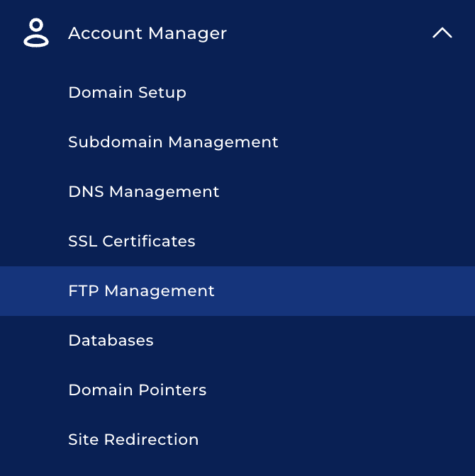The height and width of the screenshot is (476, 475).
Task: Click the Site Redirection link
Action: (133, 440)
